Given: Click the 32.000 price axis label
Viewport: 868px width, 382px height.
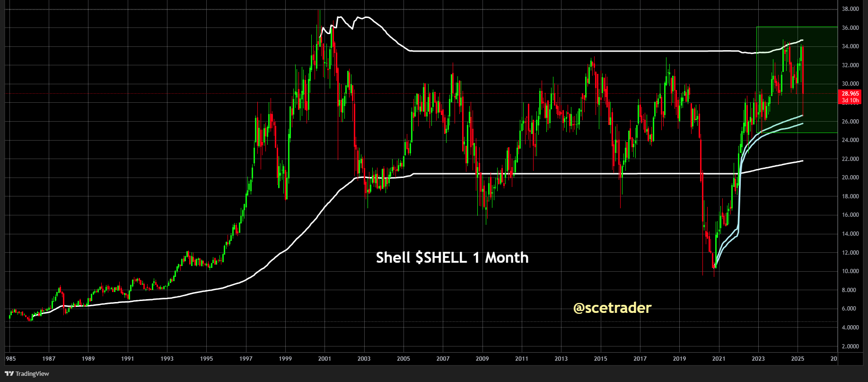Looking at the screenshot, I should pos(850,65).
